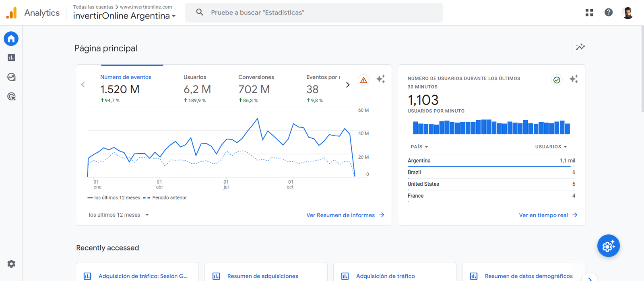Open the USUARIOS metric dropdown
The image size is (644, 281).
click(x=551, y=147)
